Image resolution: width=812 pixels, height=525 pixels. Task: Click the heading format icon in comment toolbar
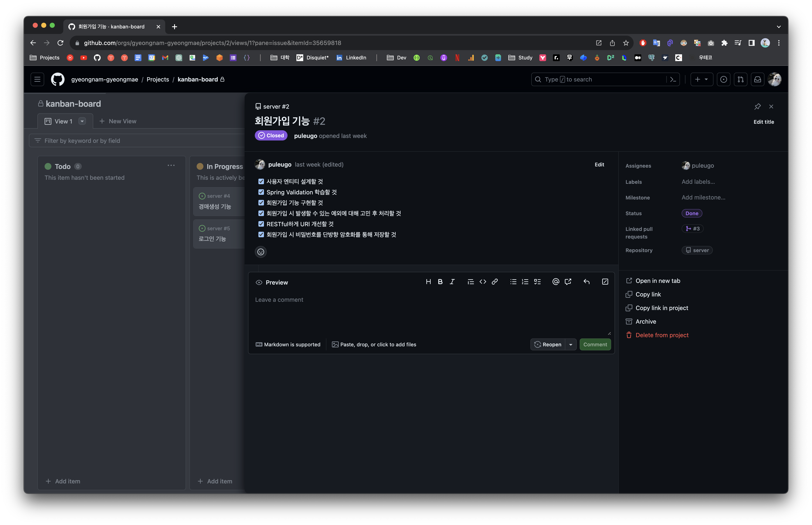point(428,282)
